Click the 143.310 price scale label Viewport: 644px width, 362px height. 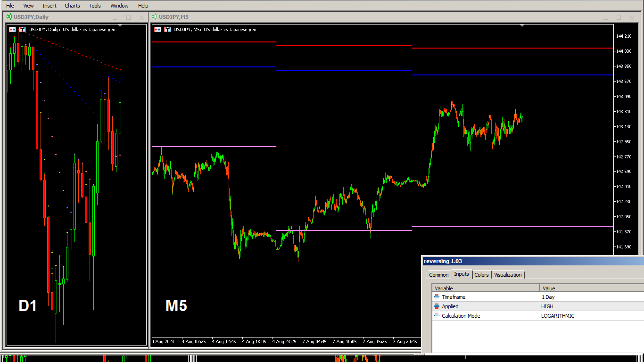click(x=624, y=112)
